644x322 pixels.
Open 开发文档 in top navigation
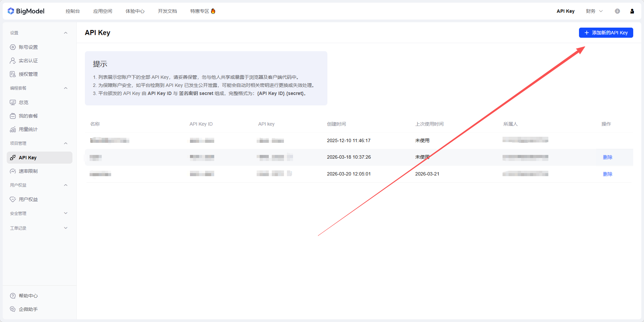pyautogui.click(x=167, y=11)
